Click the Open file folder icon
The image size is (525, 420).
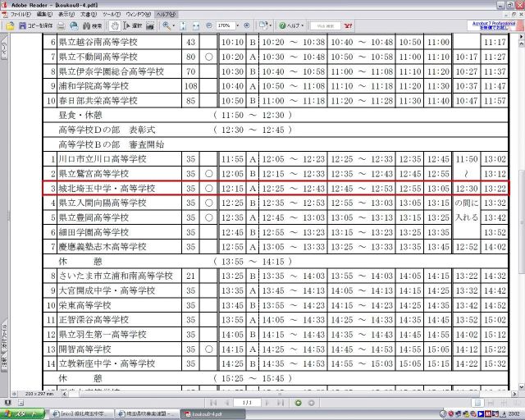click(x=10, y=25)
